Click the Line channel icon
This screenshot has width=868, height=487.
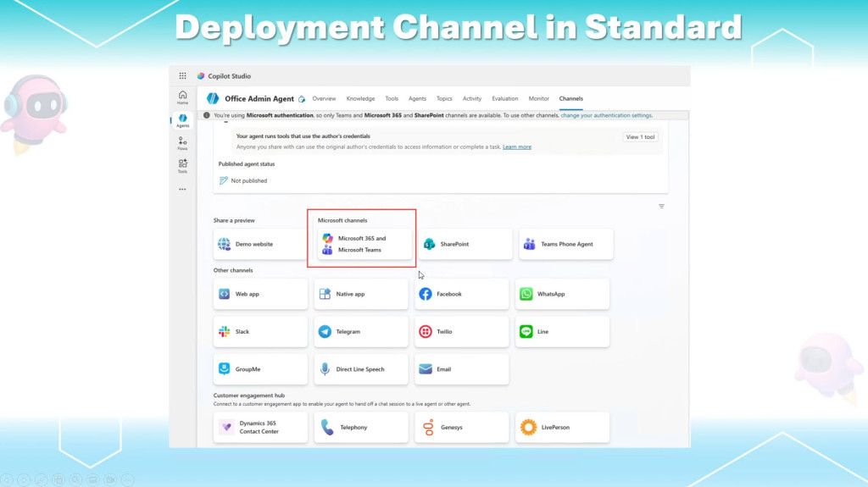pos(526,331)
